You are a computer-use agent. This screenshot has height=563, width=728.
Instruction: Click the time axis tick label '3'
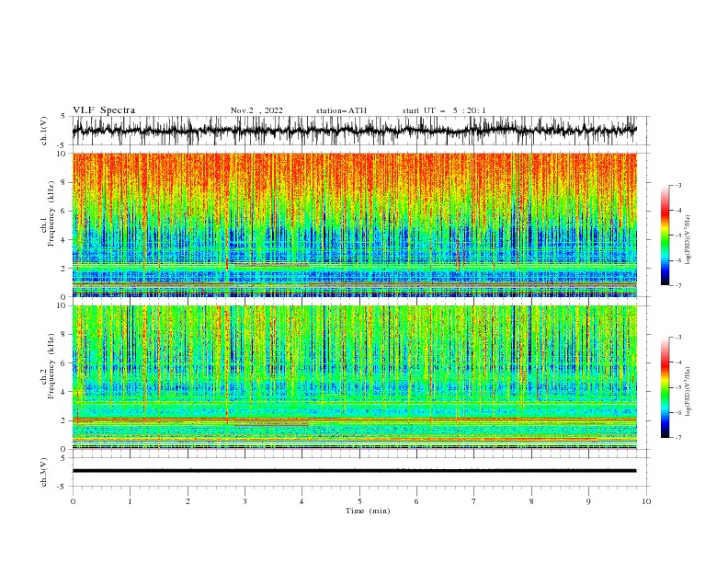pos(245,501)
